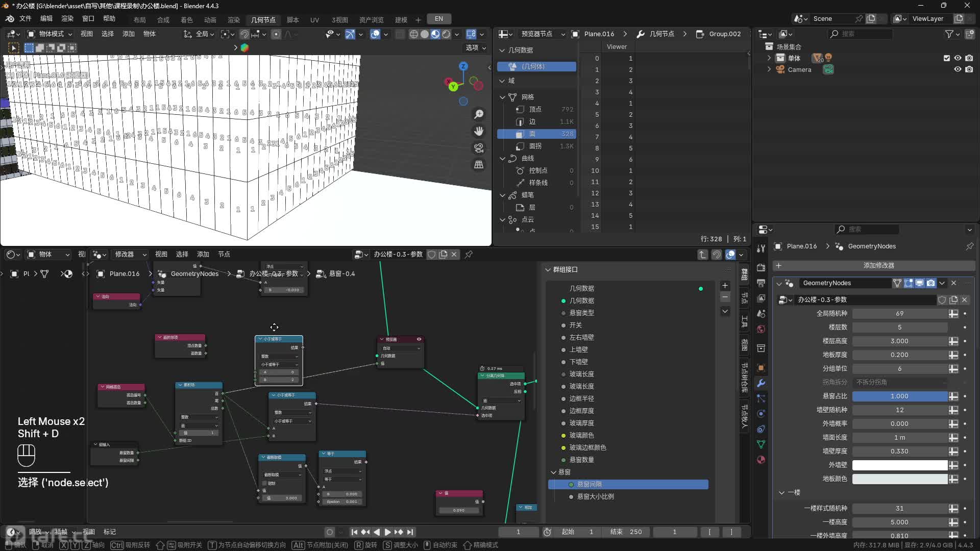This screenshot has height=551, width=980.
Task: Select the 面 domain row in spreadsheet
Action: [536, 134]
